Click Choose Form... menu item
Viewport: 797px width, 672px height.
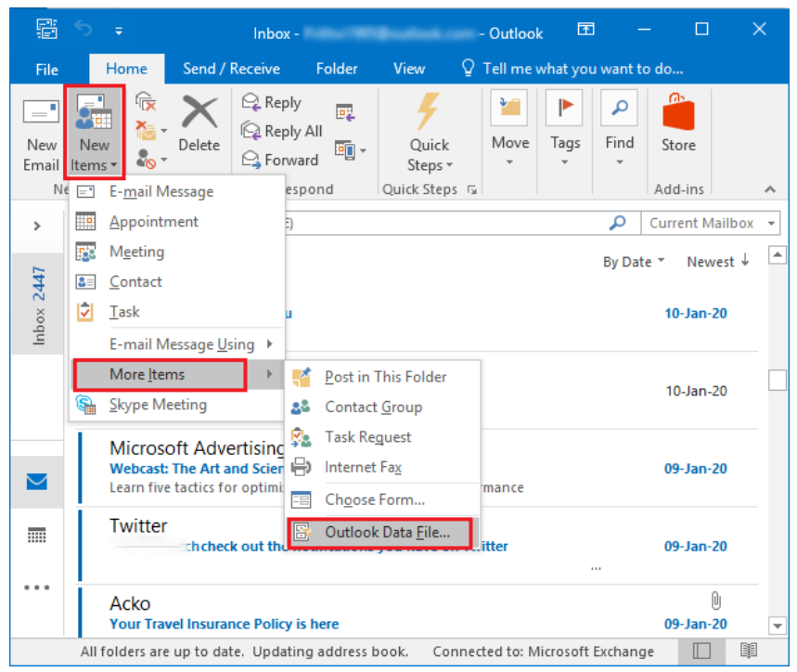click(x=383, y=499)
